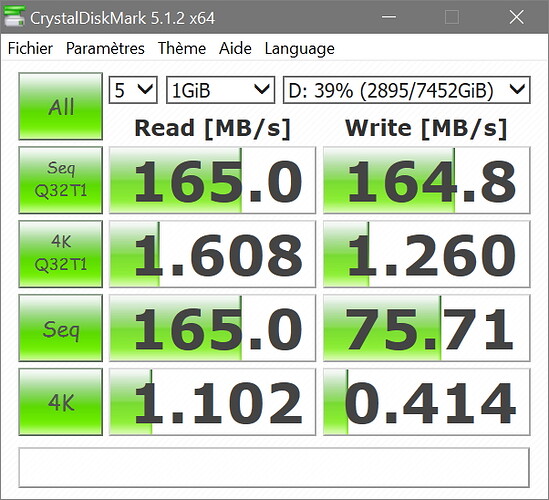
Task: Open the Aide menu
Action: coord(235,48)
